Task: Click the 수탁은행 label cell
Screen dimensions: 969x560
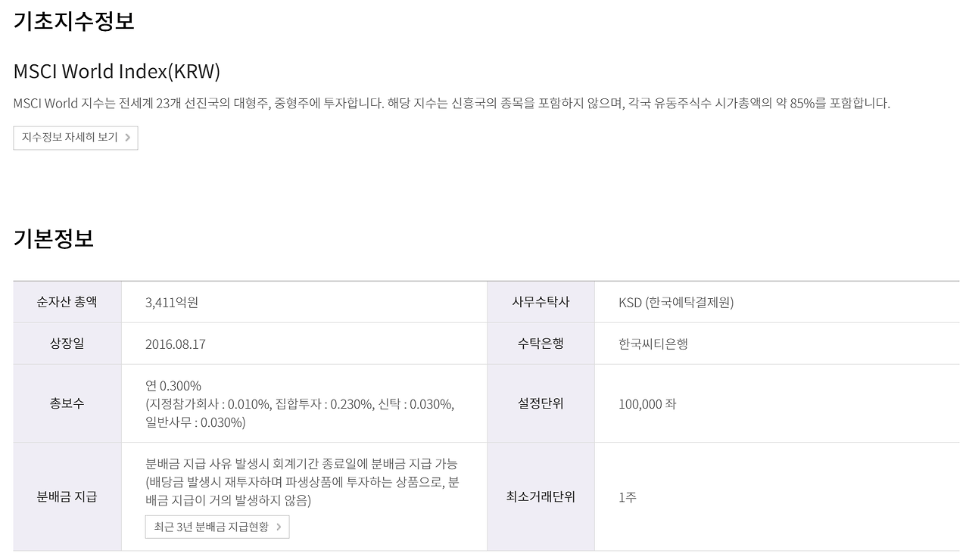Action: [x=541, y=344]
